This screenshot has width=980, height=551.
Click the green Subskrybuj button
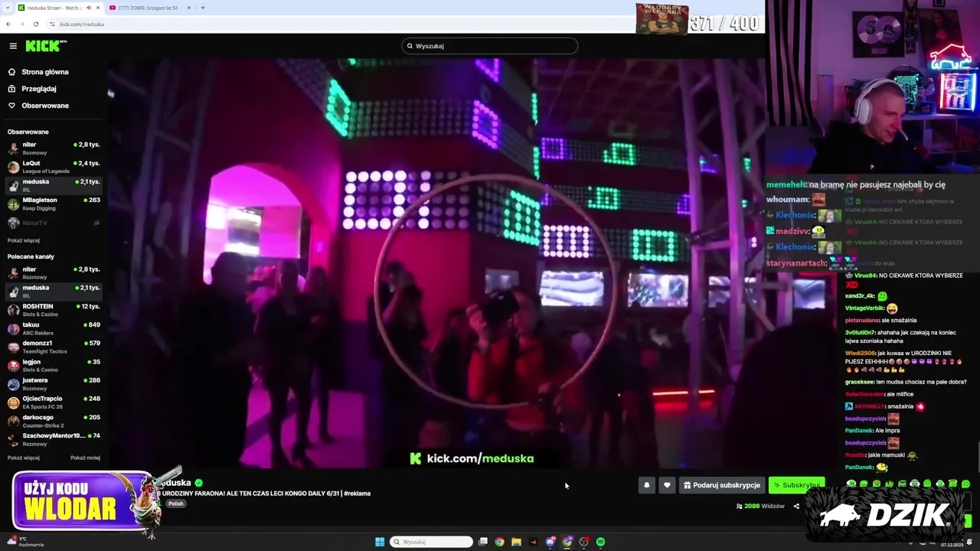coord(796,485)
